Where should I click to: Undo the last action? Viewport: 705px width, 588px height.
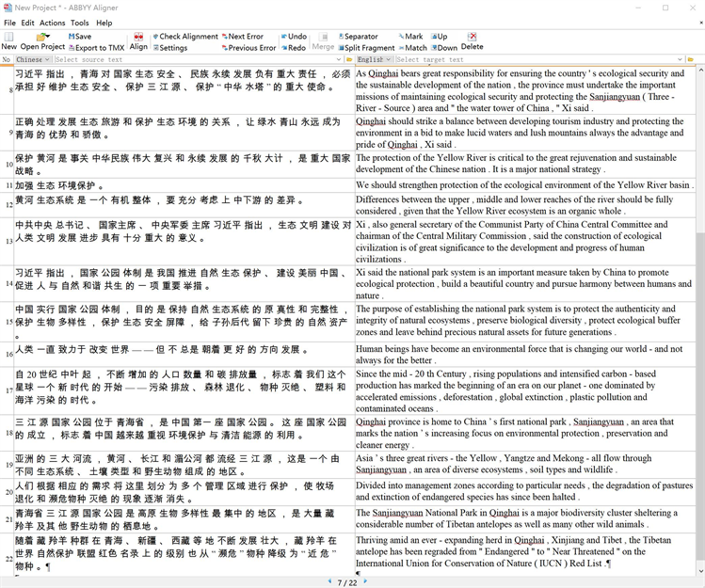[292, 37]
